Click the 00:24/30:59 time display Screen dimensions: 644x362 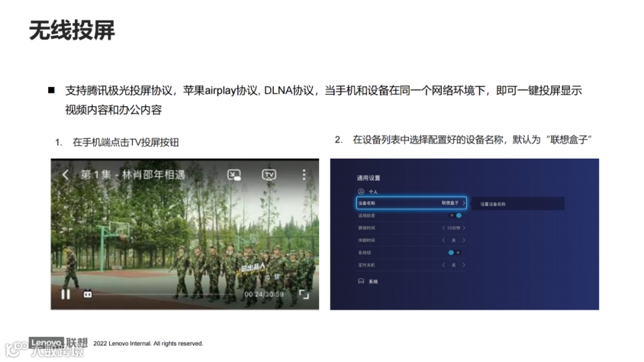[264, 294]
